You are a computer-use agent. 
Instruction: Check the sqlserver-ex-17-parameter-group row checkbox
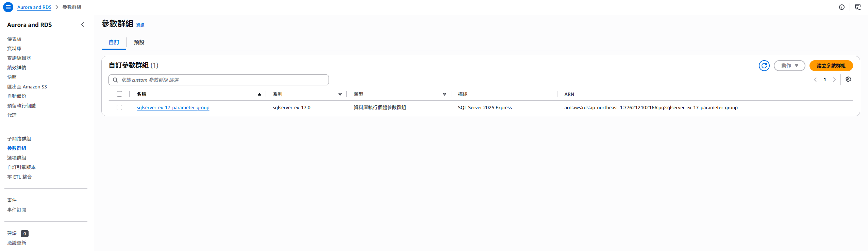[x=119, y=107]
